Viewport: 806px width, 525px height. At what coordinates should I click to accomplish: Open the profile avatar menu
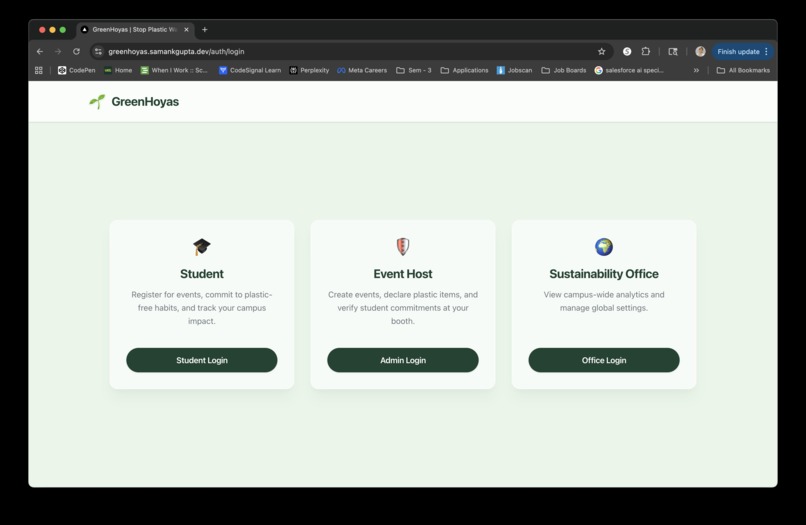700,51
